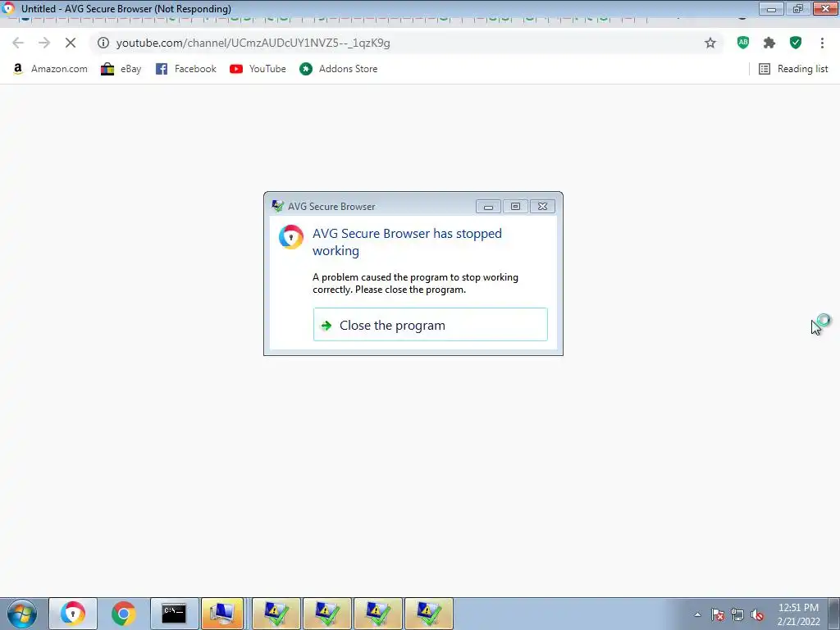The height and width of the screenshot is (630, 840).
Task: Click the dialog title bar program icon
Action: click(277, 206)
